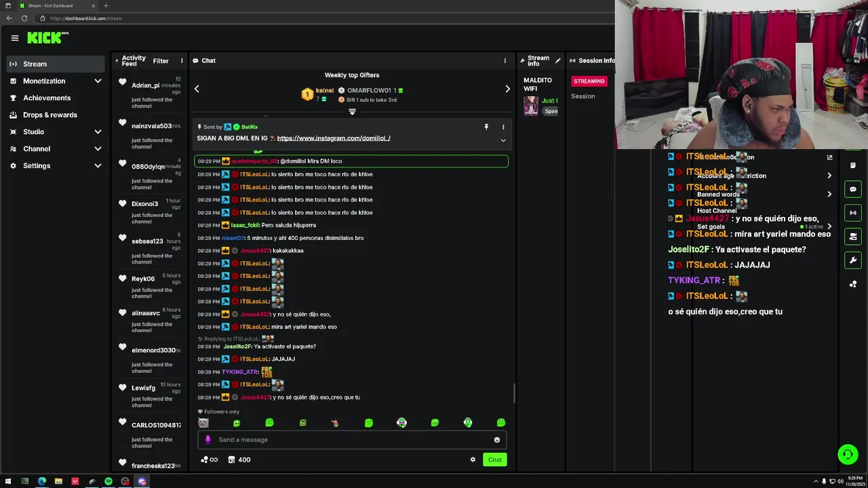Open Spotify from the taskbar
The width and height of the screenshot is (868, 488).
point(108,481)
